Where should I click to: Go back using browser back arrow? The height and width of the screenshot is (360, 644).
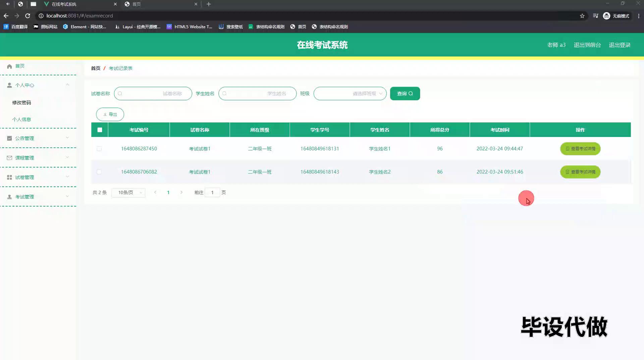(x=6, y=16)
